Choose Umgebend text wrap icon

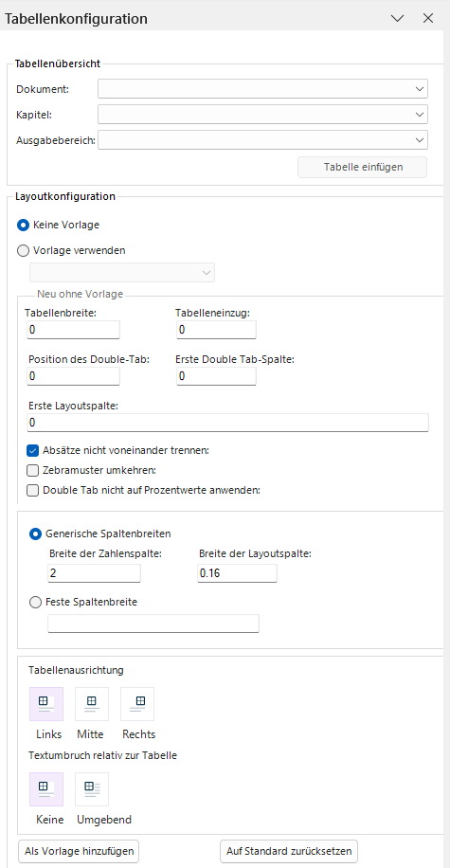[x=92, y=788]
